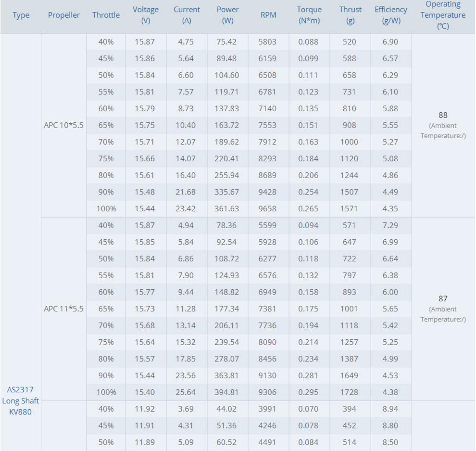Click the RPM column header
This screenshot has height=451, width=476.
pyautogui.click(x=268, y=15)
